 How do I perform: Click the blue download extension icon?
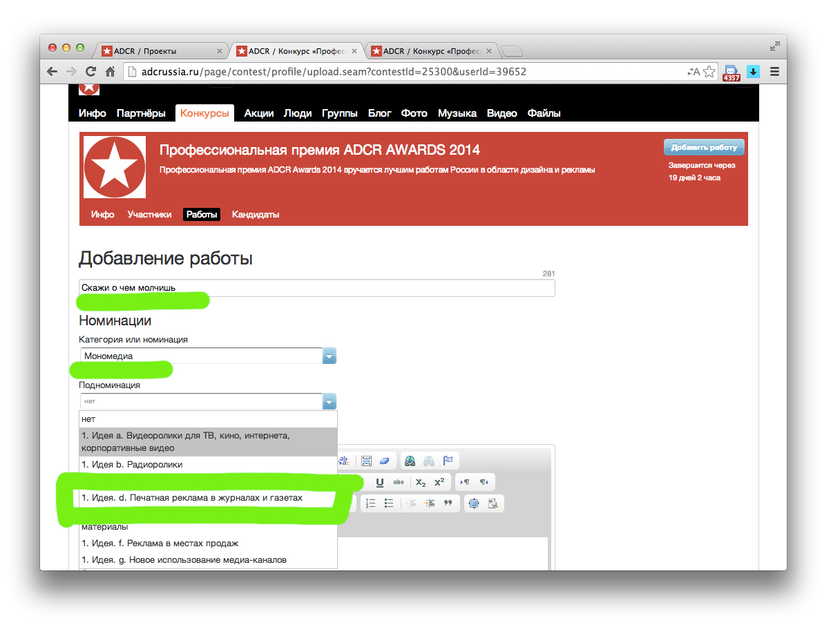tap(753, 71)
